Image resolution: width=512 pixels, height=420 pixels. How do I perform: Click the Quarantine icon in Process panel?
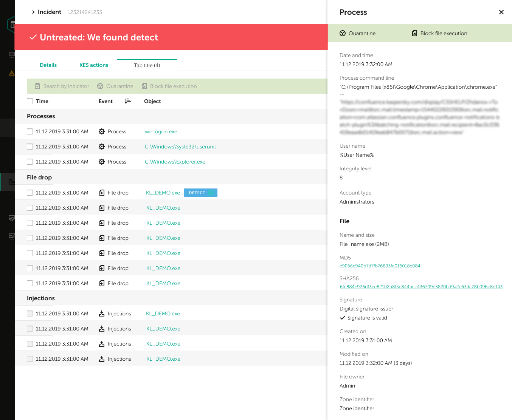pyautogui.click(x=343, y=33)
